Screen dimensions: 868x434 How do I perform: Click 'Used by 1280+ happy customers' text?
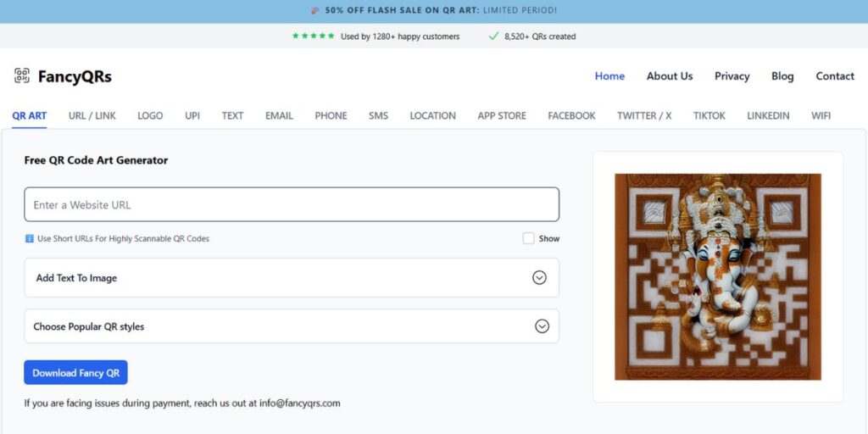click(400, 36)
